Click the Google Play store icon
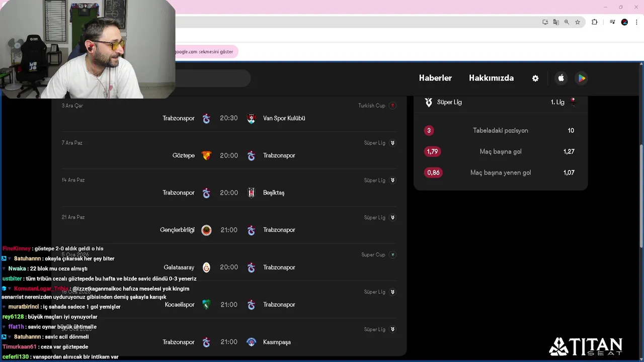 (x=582, y=78)
